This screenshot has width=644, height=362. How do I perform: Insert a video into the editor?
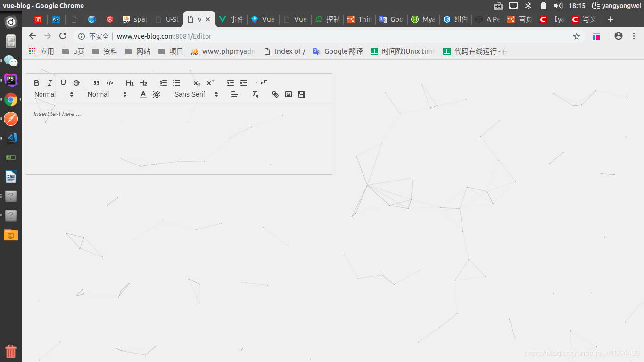click(302, 94)
